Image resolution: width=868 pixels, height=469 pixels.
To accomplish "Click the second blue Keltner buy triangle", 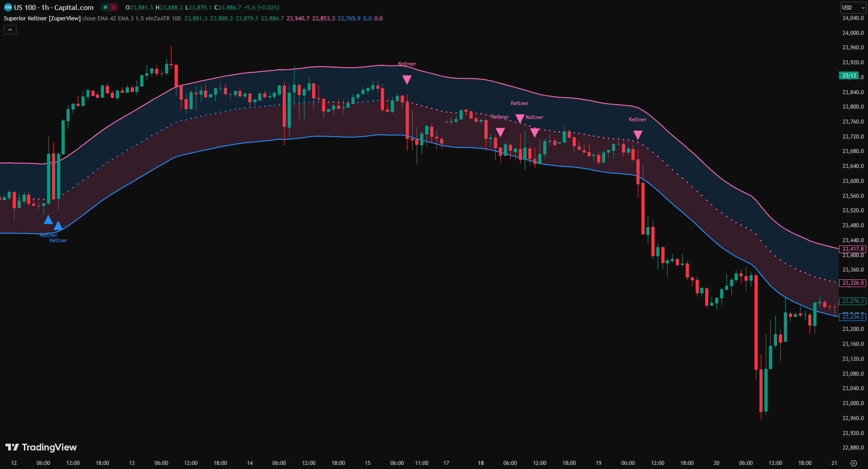I will pos(58,225).
